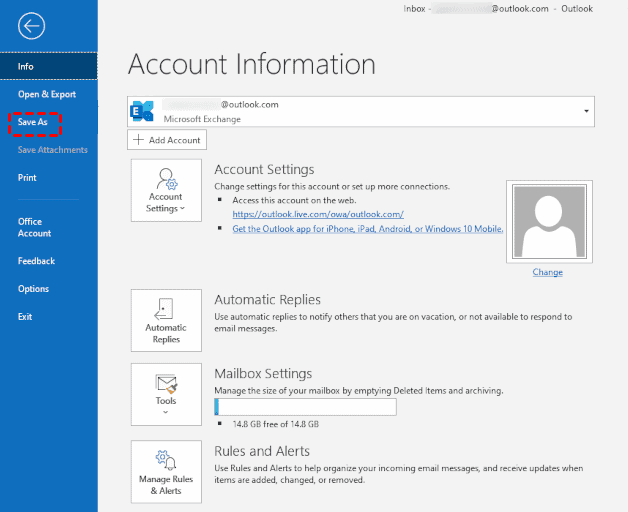Open the Feedback page
628x512 pixels.
tap(36, 261)
